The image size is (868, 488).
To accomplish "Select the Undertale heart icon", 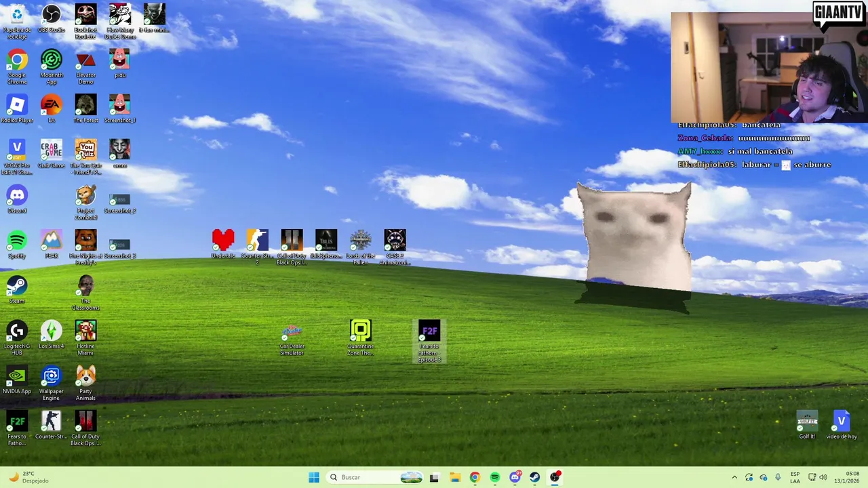I will click(x=223, y=244).
